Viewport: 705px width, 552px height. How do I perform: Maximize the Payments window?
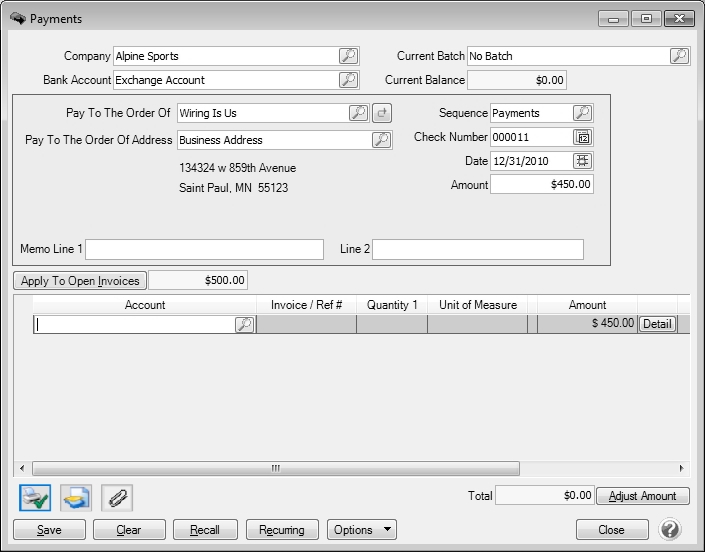point(646,19)
